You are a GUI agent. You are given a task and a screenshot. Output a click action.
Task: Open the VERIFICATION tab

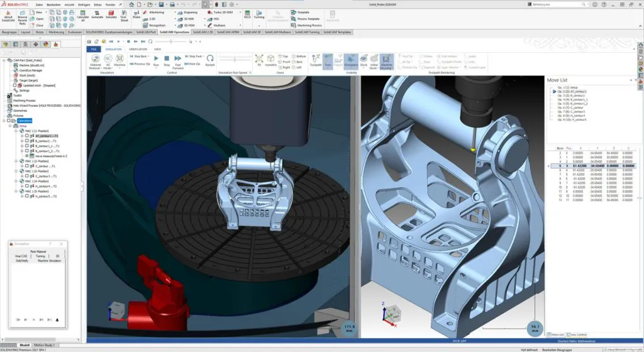click(x=138, y=48)
